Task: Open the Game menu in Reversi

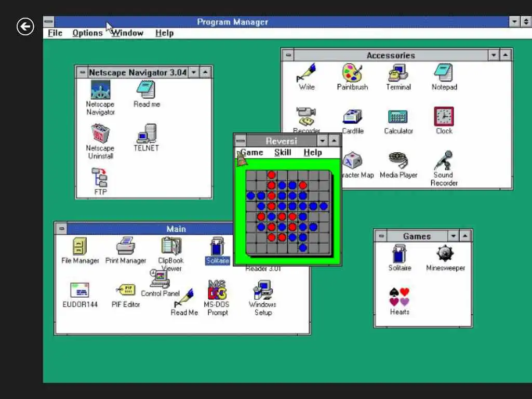Action: [x=251, y=152]
